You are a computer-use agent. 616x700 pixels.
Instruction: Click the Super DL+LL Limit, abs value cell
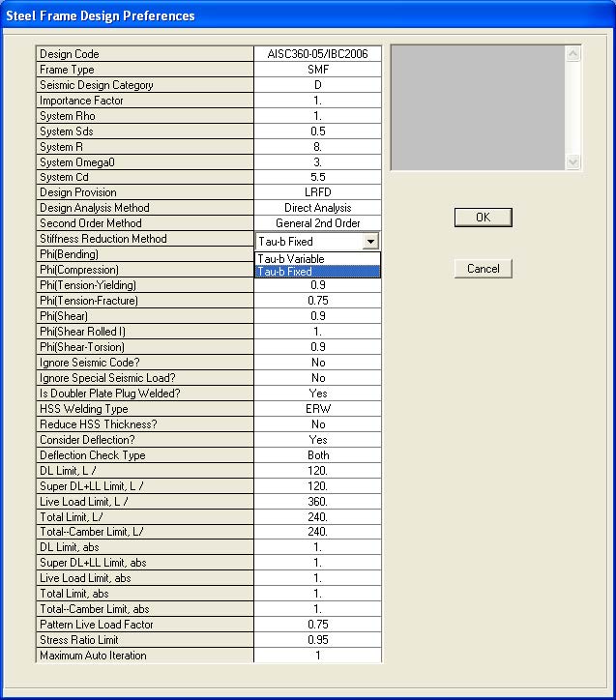317,563
